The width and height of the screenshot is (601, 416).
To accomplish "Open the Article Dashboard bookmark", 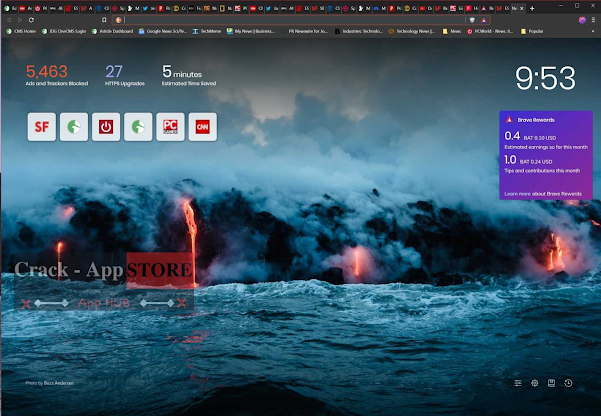I will [113, 31].
